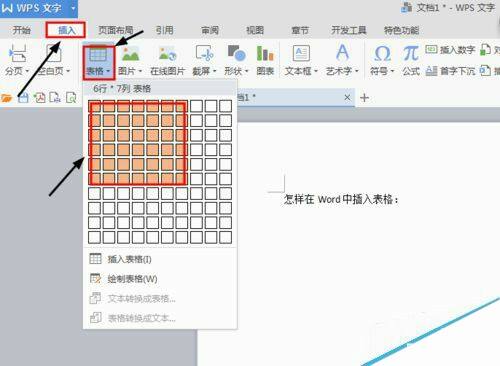
Task: Click the 插入数字 button
Action: point(450,50)
